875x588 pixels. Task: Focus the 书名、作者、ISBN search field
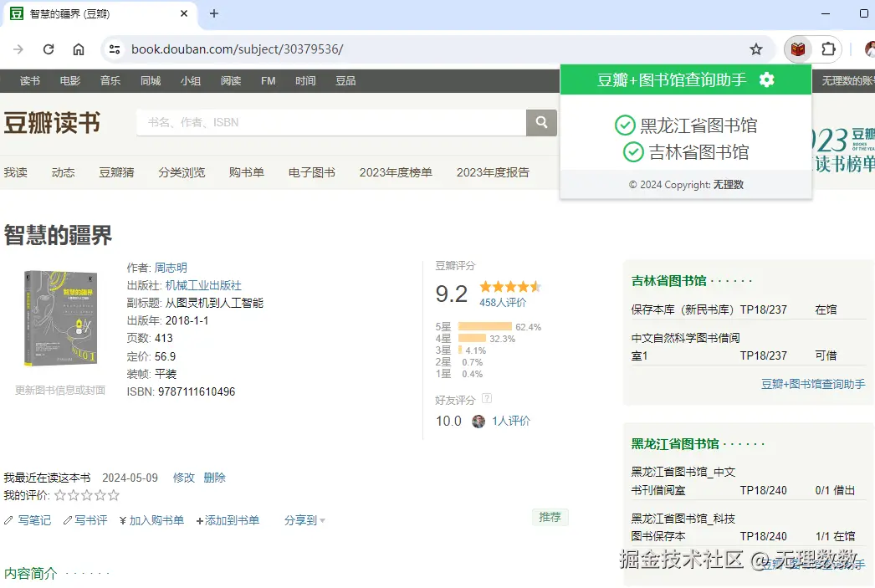(x=331, y=122)
